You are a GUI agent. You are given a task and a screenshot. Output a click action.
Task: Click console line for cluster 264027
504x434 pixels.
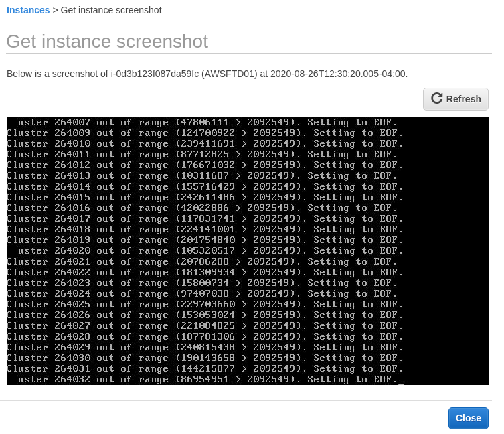point(205,326)
